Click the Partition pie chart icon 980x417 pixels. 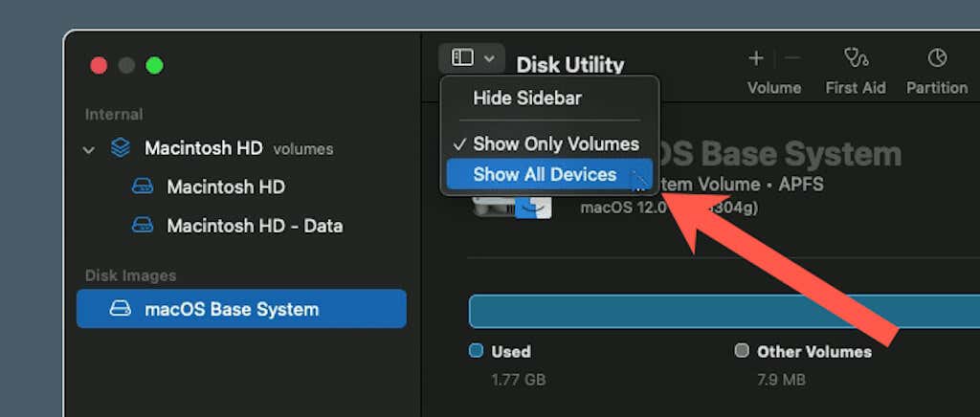[x=937, y=59]
